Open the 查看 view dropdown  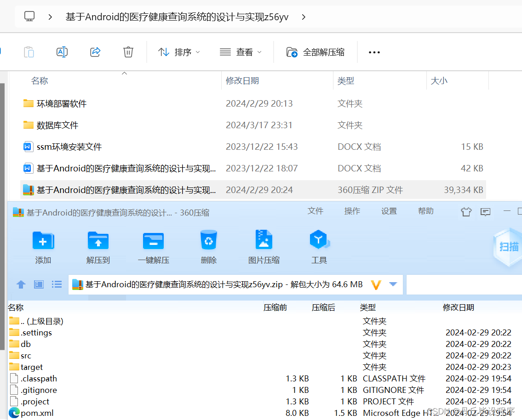point(240,52)
